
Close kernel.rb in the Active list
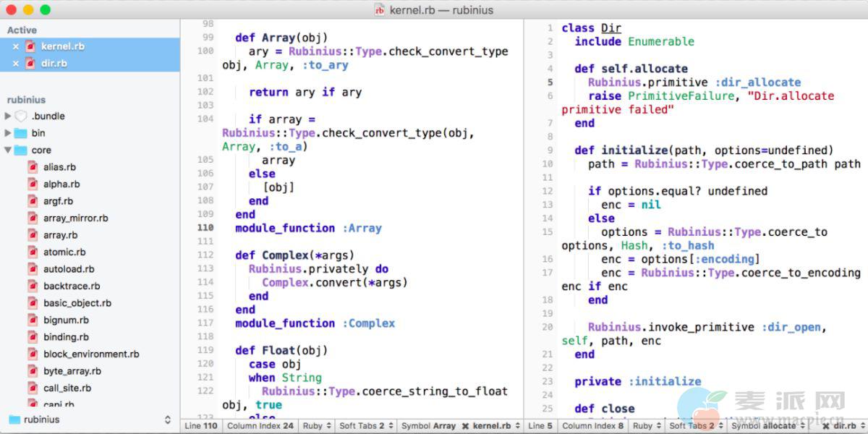tap(16, 46)
